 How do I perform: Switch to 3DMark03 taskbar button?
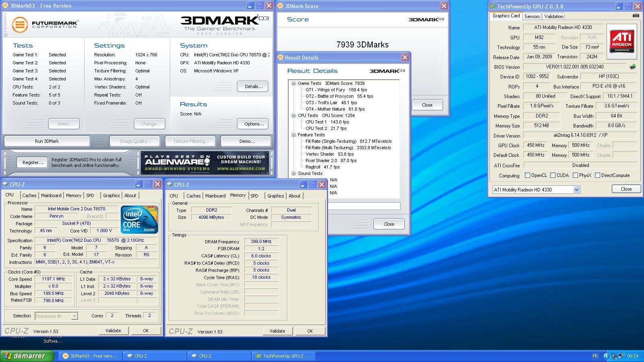(90, 356)
